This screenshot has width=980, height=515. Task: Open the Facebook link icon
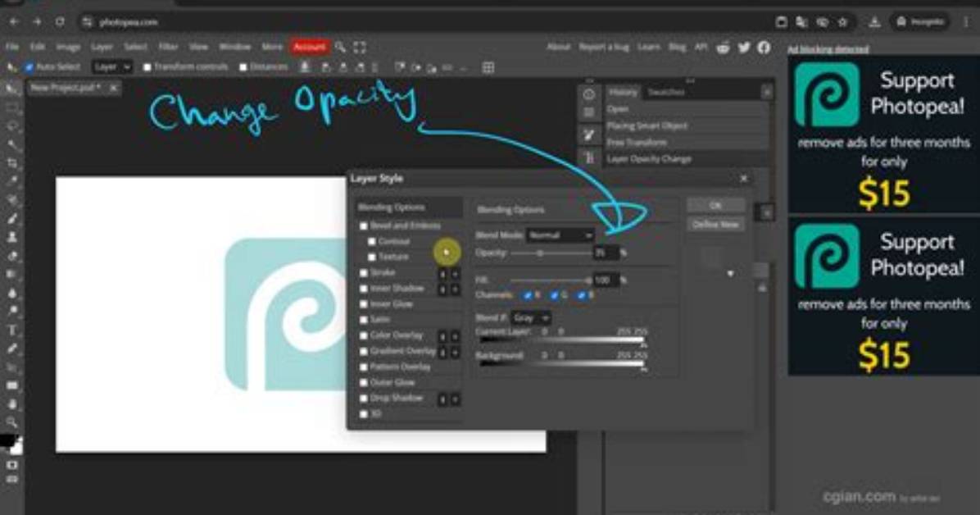point(764,47)
